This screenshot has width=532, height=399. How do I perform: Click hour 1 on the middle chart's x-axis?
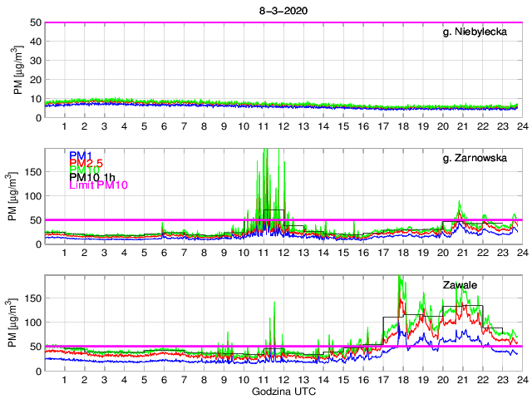pyautogui.click(x=64, y=253)
